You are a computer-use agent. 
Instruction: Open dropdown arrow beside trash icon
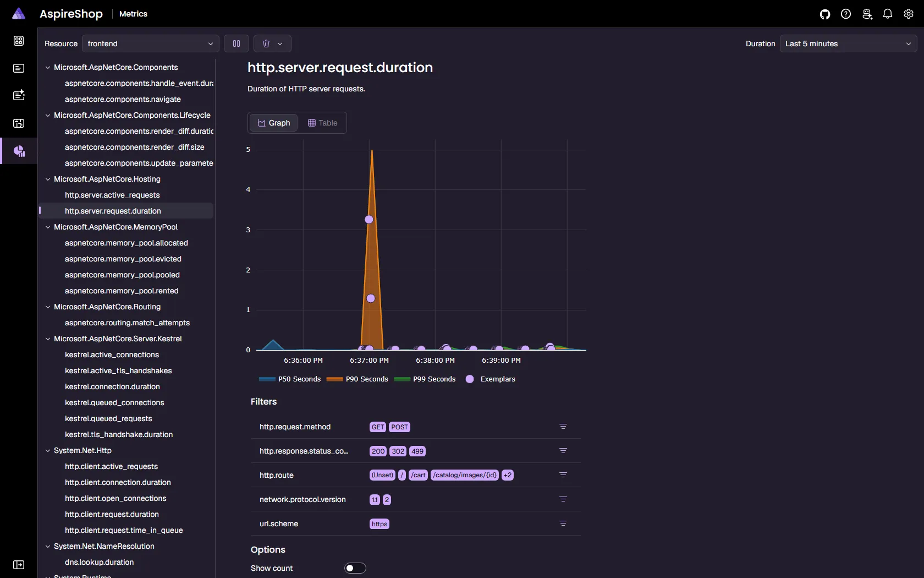[x=280, y=43]
